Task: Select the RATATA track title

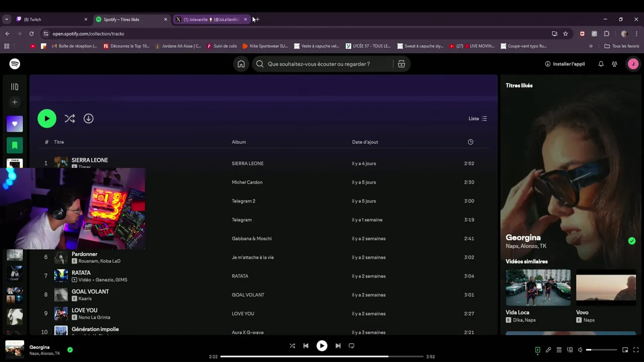Action: [x=81, y=273]
